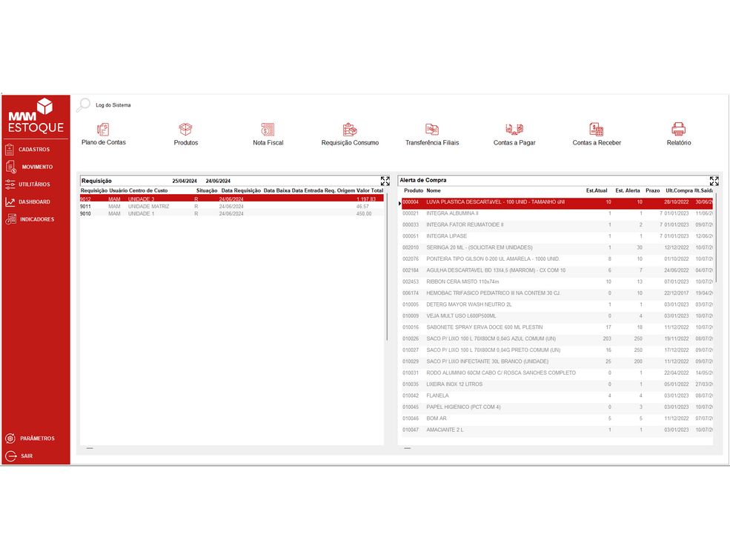
Task: Click the Parâmetros button
Action: 36,439
